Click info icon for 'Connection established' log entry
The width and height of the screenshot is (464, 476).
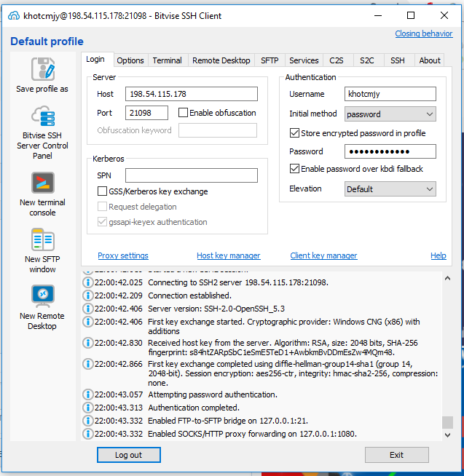pos(88,295)
